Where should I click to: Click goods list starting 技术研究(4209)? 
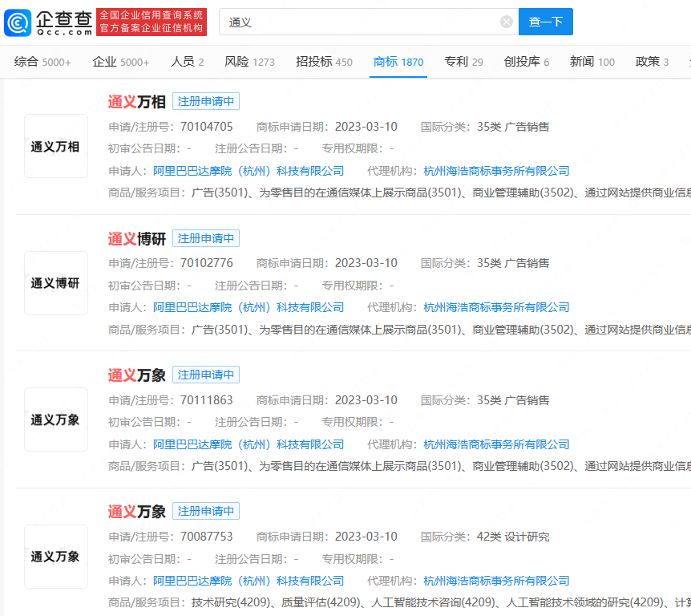pos(441,602)
